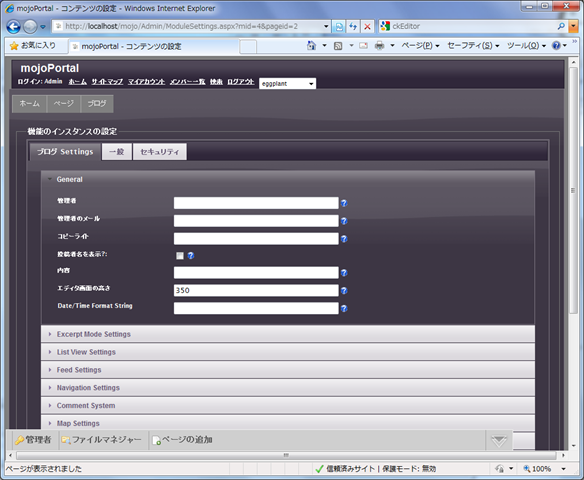Collapse the General section header
Screen dimensions: 584x480
tap(288, 179)
